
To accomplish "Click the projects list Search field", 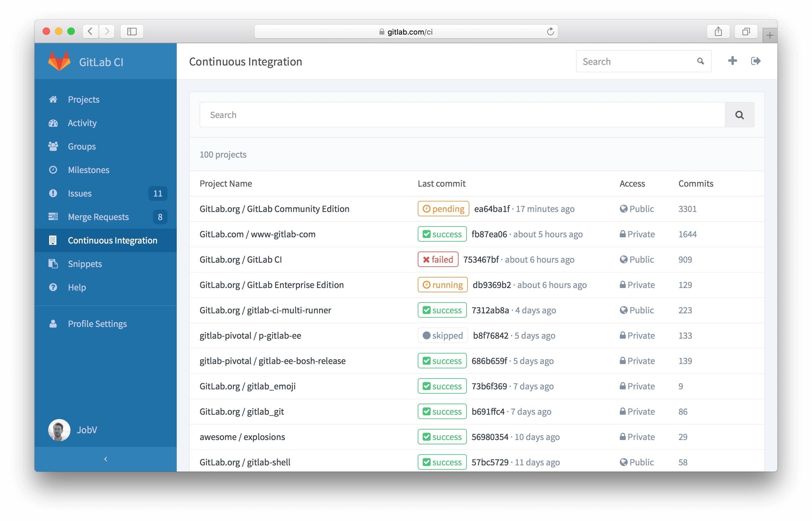I will point(462,115).
